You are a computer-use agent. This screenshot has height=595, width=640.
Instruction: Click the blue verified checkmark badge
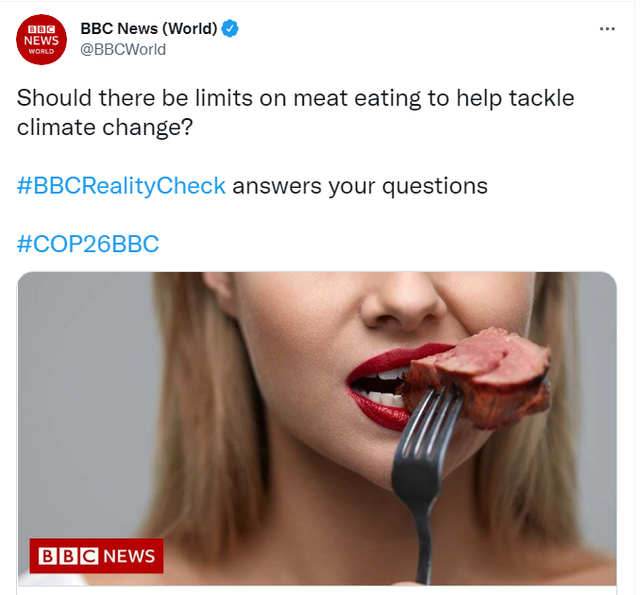pos(231,29)
